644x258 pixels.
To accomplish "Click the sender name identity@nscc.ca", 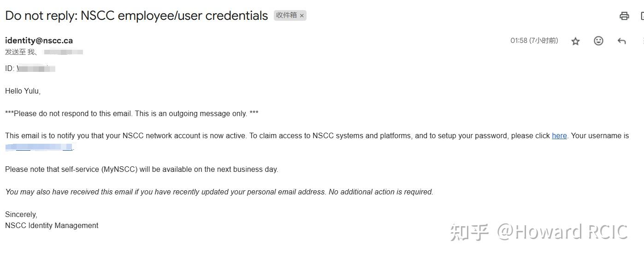I will (39, 41).
